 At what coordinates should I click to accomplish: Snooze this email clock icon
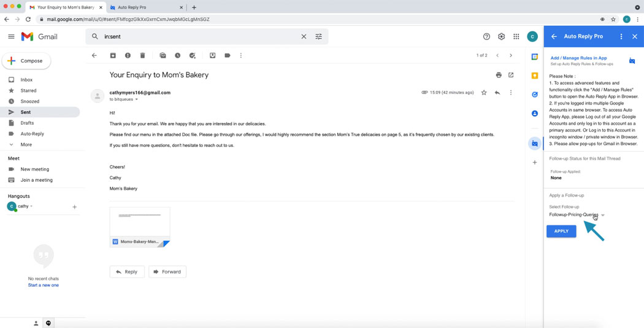pos(177,55)
